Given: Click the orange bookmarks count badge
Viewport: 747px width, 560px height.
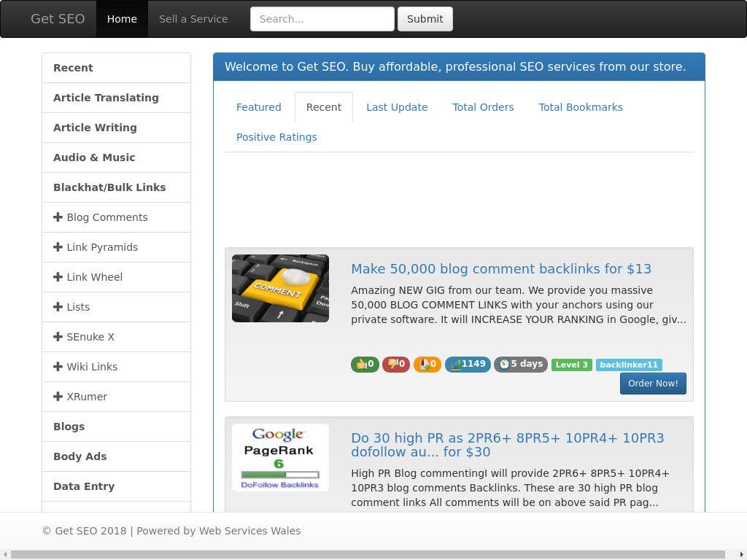Looking at the screenshot, I should point(427,365).
